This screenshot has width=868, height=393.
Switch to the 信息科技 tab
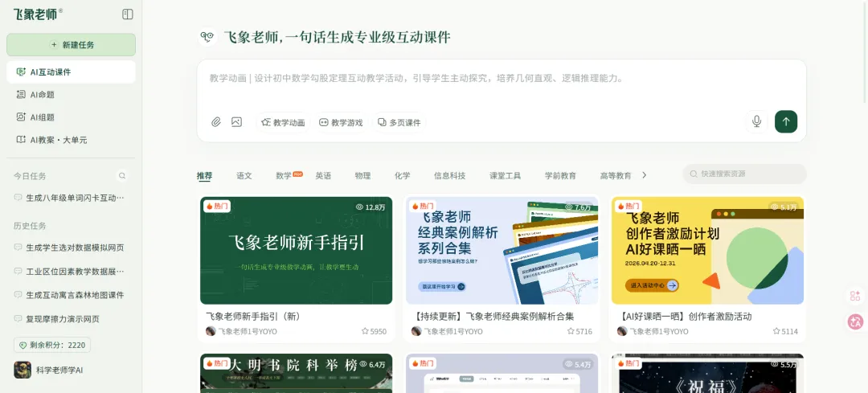click(449, 175)
